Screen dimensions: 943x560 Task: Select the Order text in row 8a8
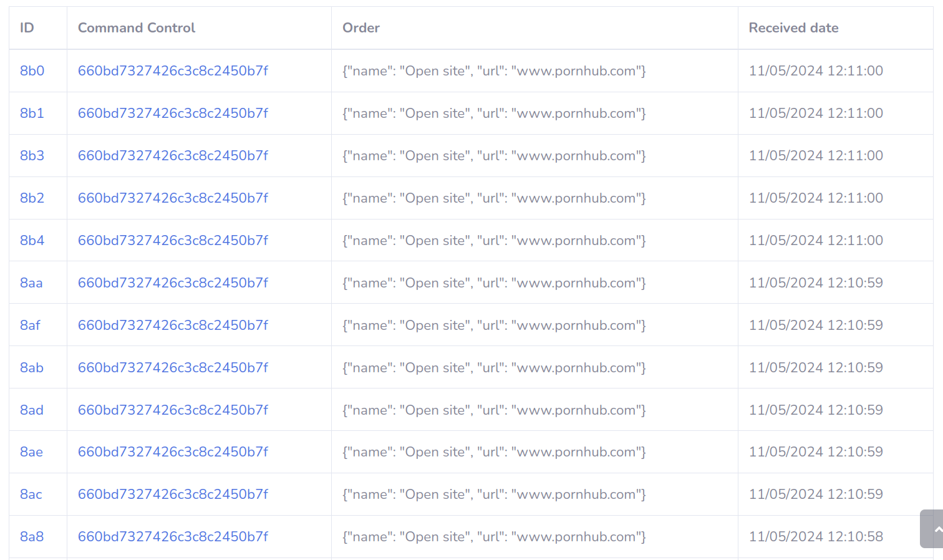pyautogui.click(x=494, y=537)
